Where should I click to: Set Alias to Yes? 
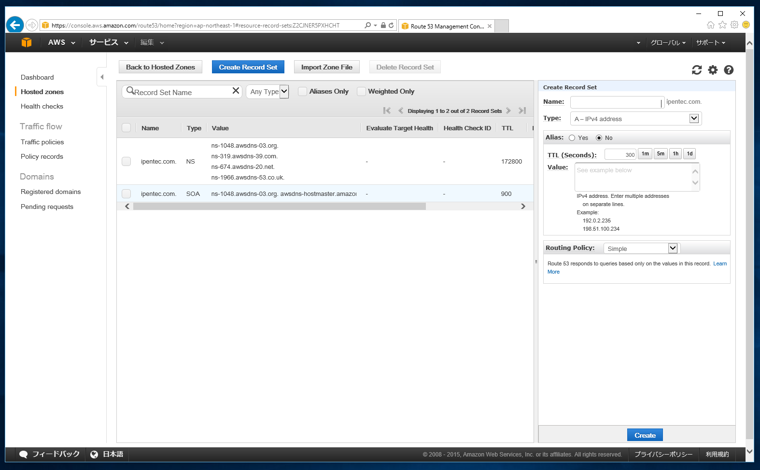pyautogui.click(x=572, y=138)
